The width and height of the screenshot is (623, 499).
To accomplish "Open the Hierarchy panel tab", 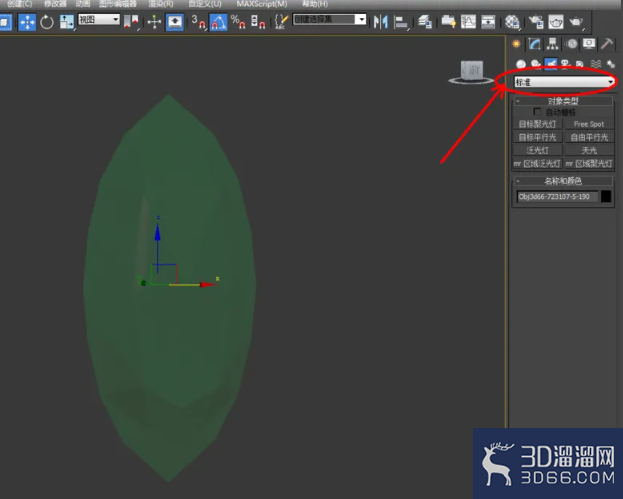I will [x=552, y=44].
